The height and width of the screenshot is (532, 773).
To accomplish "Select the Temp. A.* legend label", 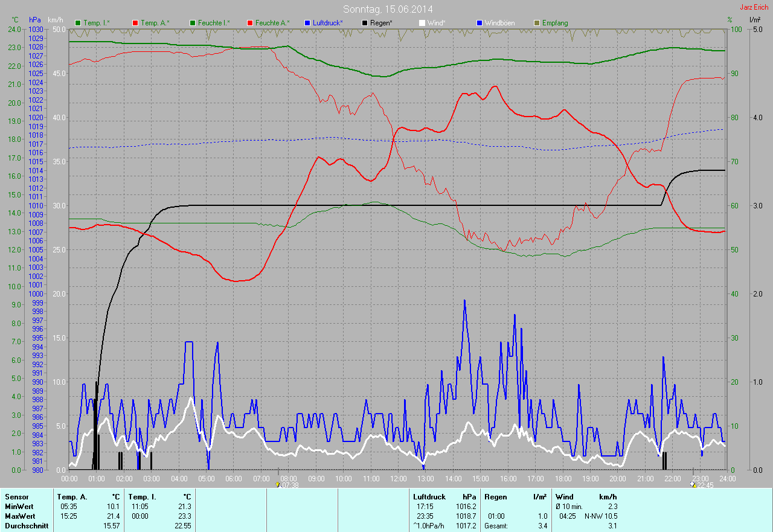I will point(155,23).
